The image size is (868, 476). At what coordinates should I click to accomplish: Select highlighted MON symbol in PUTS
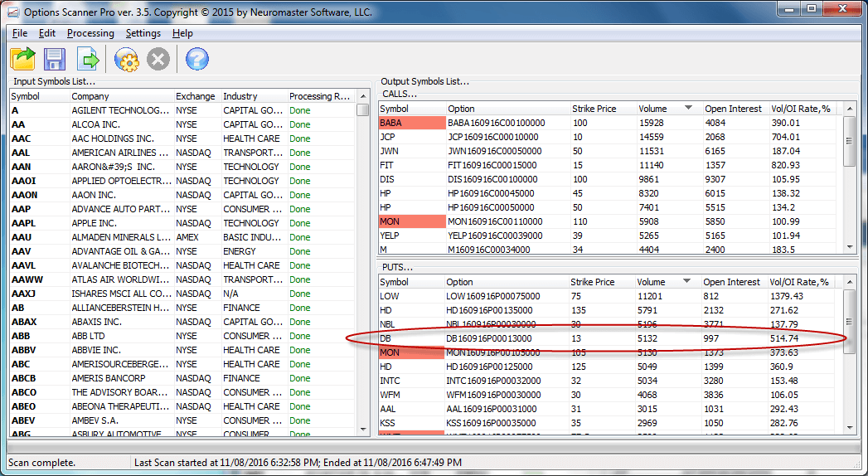coord(410,352)
